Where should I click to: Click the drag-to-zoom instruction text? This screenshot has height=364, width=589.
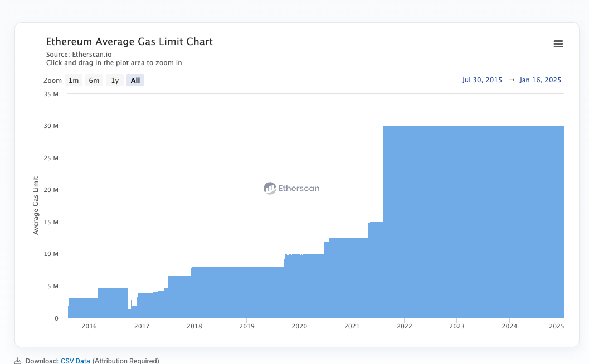click(114, 63)
